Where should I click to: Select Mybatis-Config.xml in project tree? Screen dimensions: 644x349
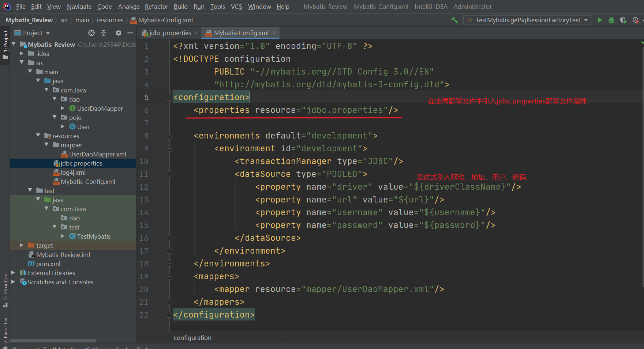tap(88, 182)
